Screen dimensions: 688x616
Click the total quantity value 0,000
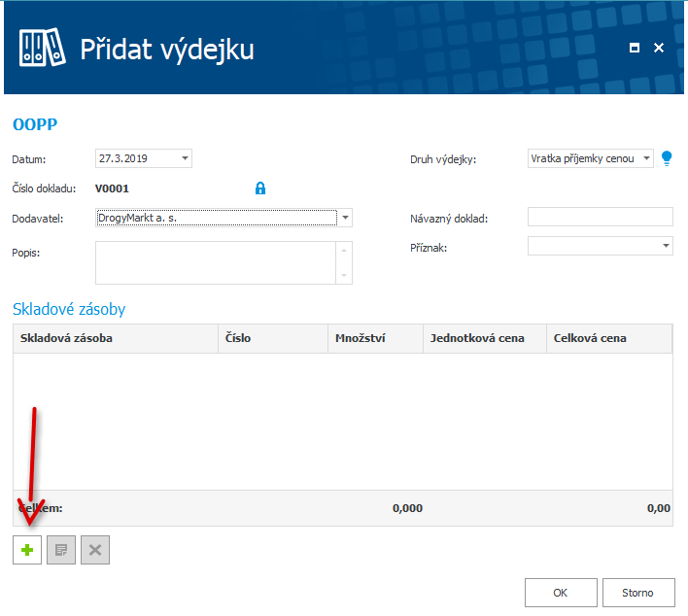[407, 508]
